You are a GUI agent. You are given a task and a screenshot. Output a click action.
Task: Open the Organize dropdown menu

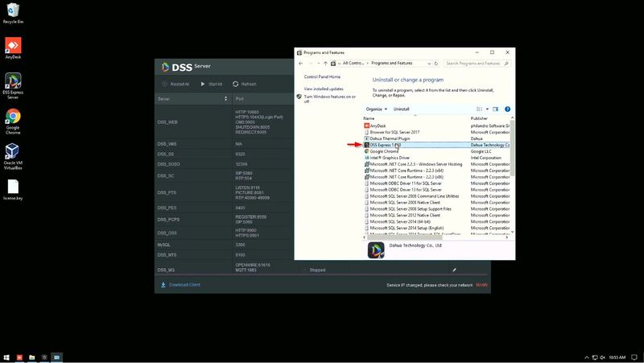376,109
